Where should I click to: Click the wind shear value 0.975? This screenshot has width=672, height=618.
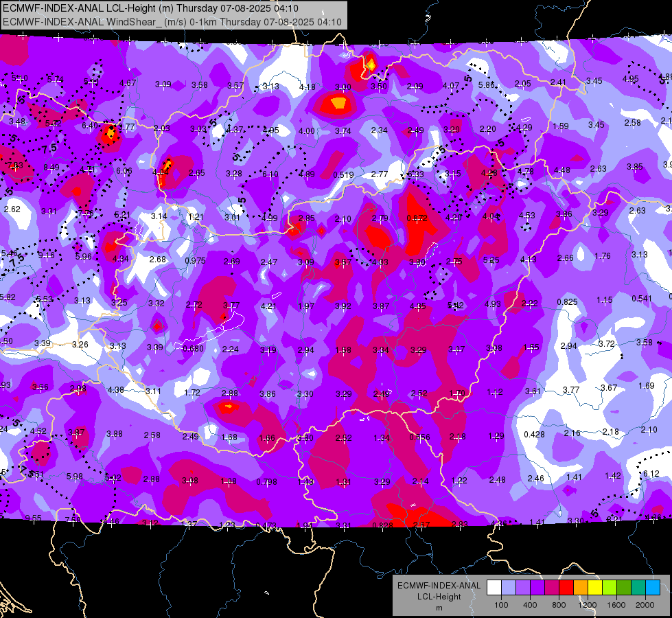[195, 261]
